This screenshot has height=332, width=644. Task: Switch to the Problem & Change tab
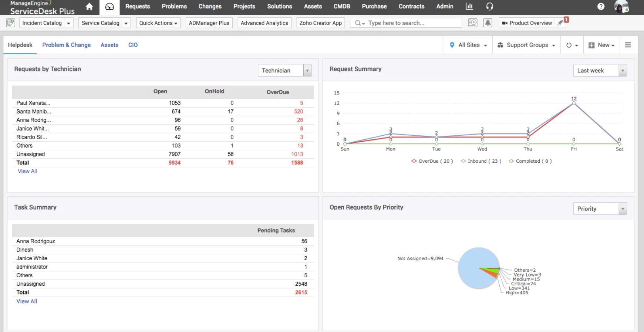(66, 45)
